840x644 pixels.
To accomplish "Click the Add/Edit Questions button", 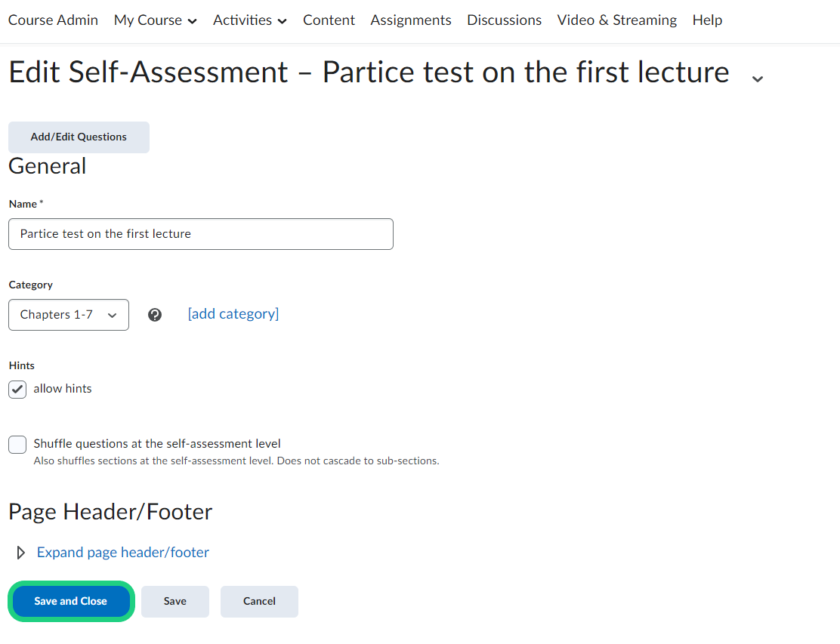I will 79,137.
